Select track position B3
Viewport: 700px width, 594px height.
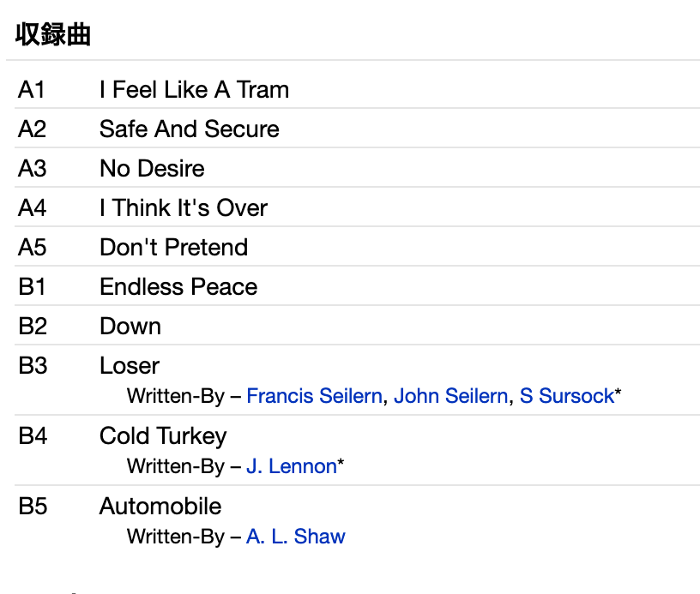click(x=33, y=366)
